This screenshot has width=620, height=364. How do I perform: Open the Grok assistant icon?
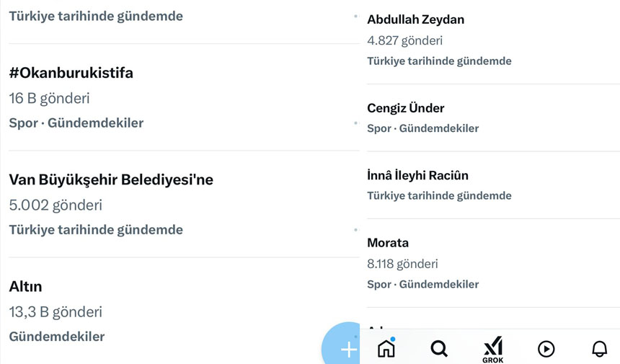coord(493,350)
